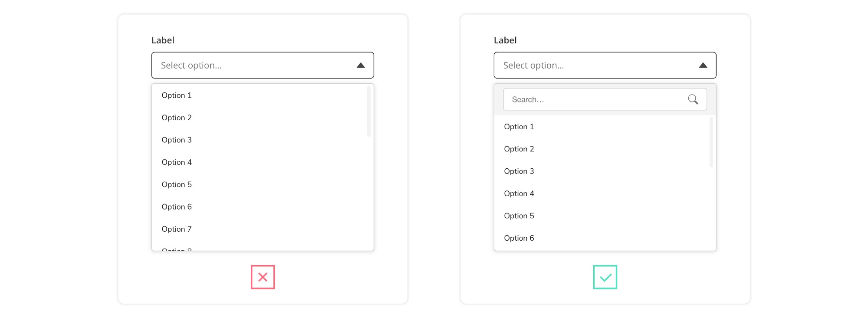The height and width of the screenshot is (318, 868).
Task: Click the green checkmark icon
Action: coord(605,277)
